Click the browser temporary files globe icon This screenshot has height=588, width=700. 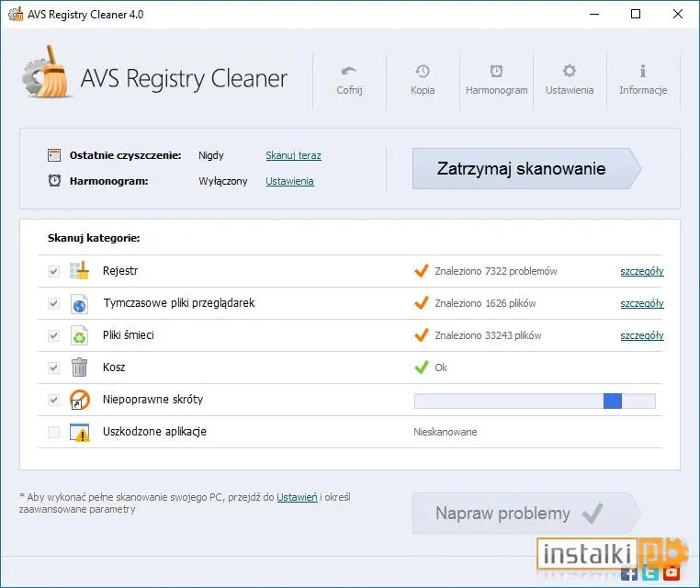pyautogui.click(x=80, y=303)
